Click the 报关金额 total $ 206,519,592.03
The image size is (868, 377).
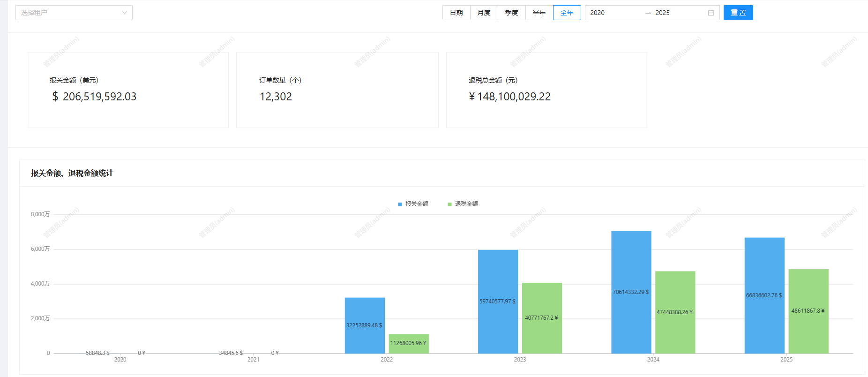point(94,97)
